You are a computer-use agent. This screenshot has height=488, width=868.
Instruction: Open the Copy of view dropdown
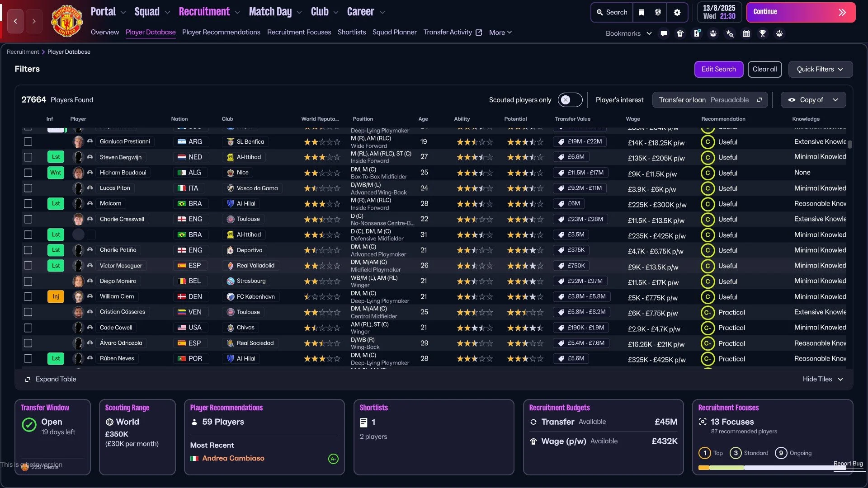point(813,100)
